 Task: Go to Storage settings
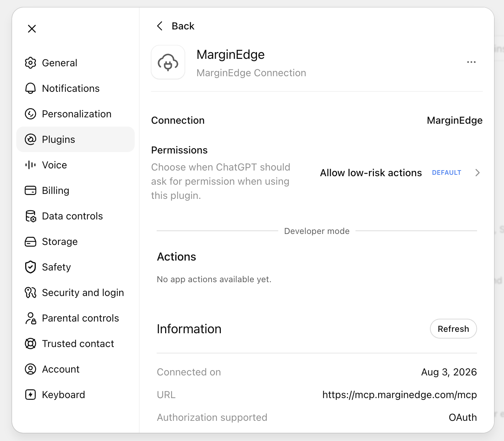click(75, 241)
